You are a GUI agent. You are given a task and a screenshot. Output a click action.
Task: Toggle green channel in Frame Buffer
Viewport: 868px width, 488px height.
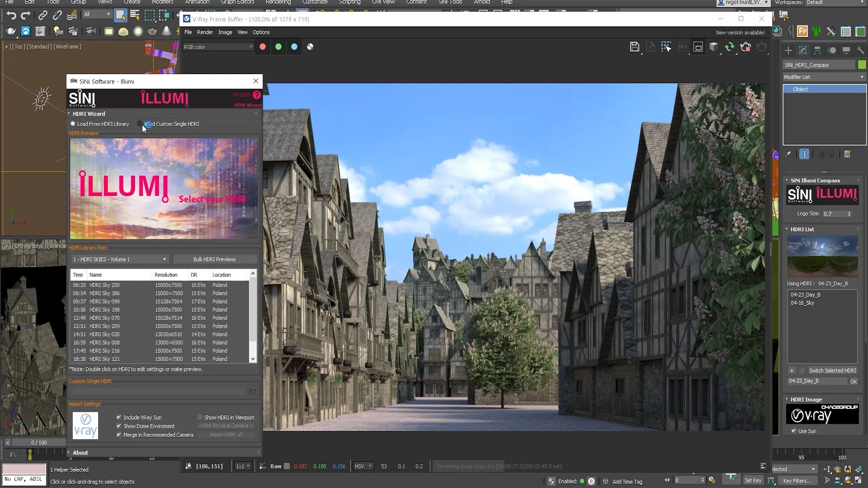coord(278,47)
